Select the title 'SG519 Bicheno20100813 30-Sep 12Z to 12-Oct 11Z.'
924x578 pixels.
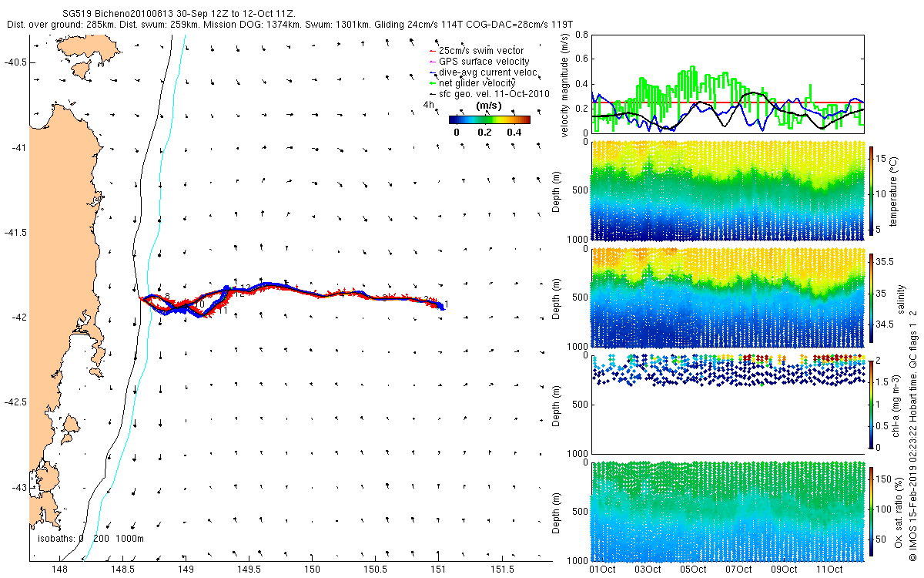pyautogui.click(x=178, y=14)
